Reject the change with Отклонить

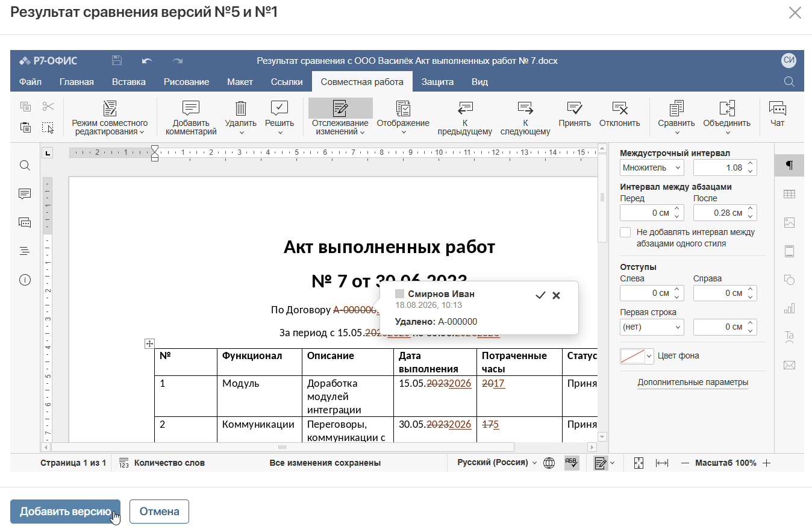click(619, 114)
